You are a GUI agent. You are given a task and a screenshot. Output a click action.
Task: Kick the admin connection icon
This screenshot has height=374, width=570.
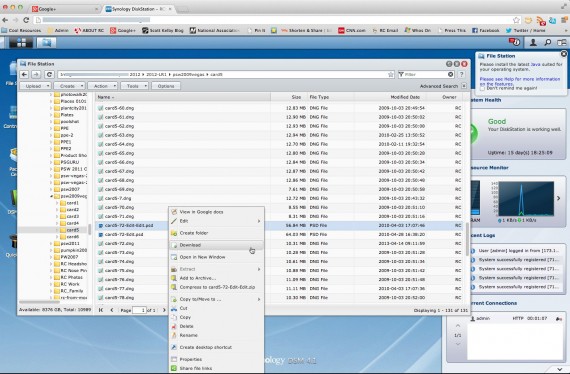click(x=559, y=319)
